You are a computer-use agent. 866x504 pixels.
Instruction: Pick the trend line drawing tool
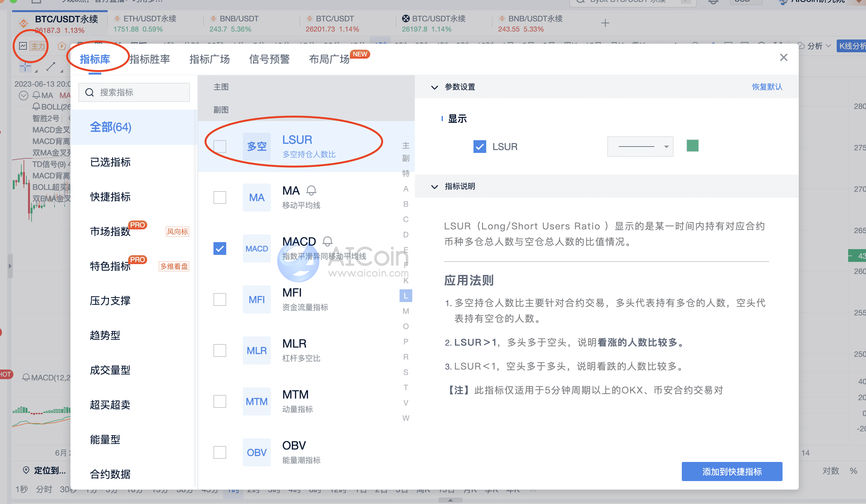[x=51, y=67]
